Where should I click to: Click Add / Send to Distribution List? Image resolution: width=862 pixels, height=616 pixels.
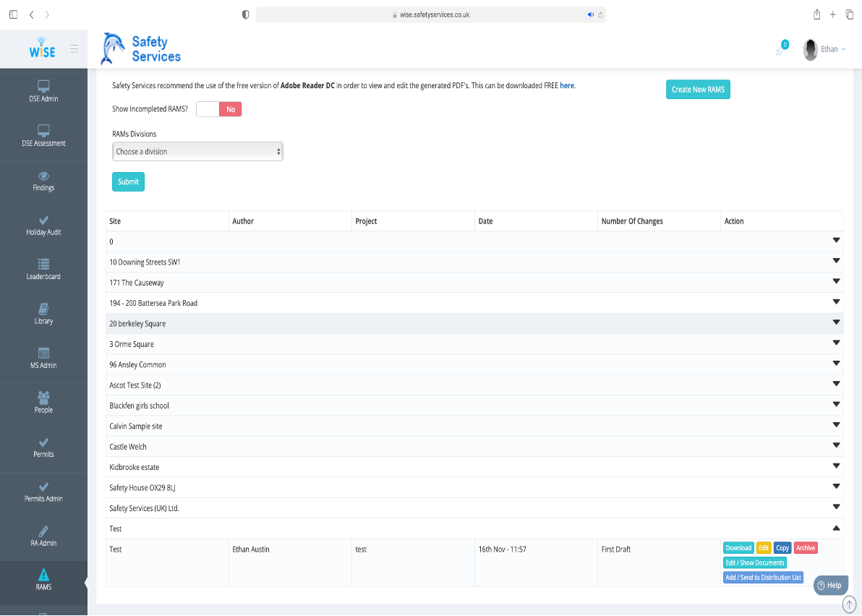[x=763, y=578]
